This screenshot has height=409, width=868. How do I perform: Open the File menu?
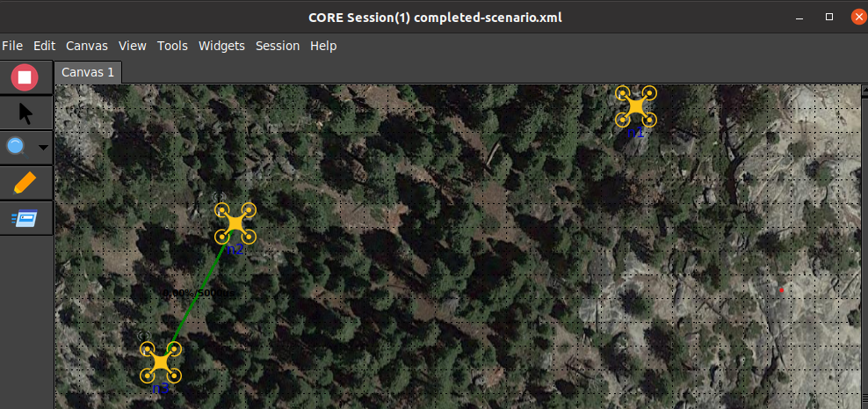pos(12,46)
